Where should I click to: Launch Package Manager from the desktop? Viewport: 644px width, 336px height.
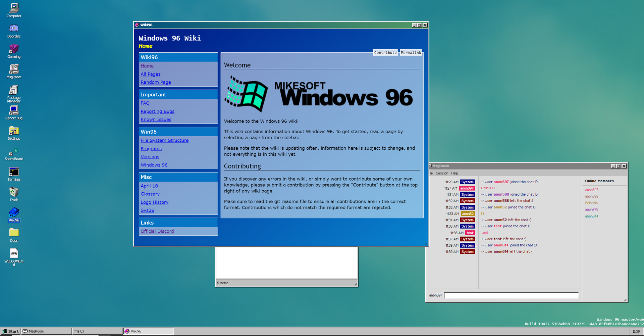click(14, 91)
